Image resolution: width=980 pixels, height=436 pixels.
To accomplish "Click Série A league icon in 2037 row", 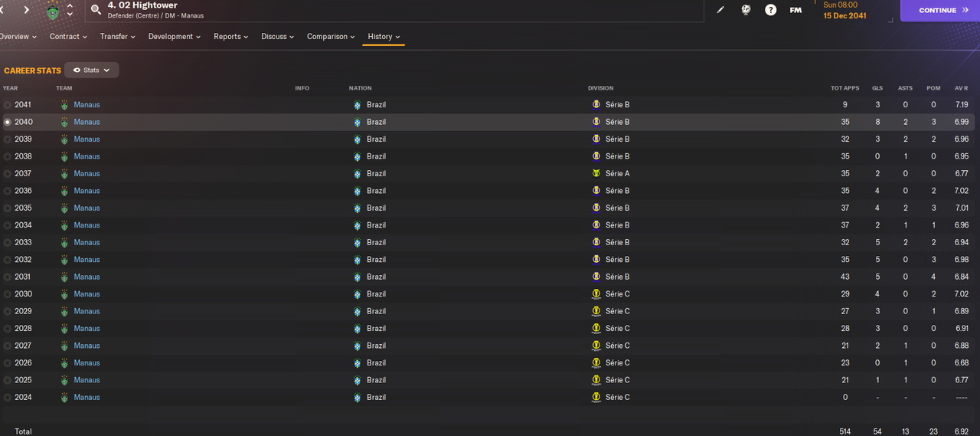I will click(596, 174).
